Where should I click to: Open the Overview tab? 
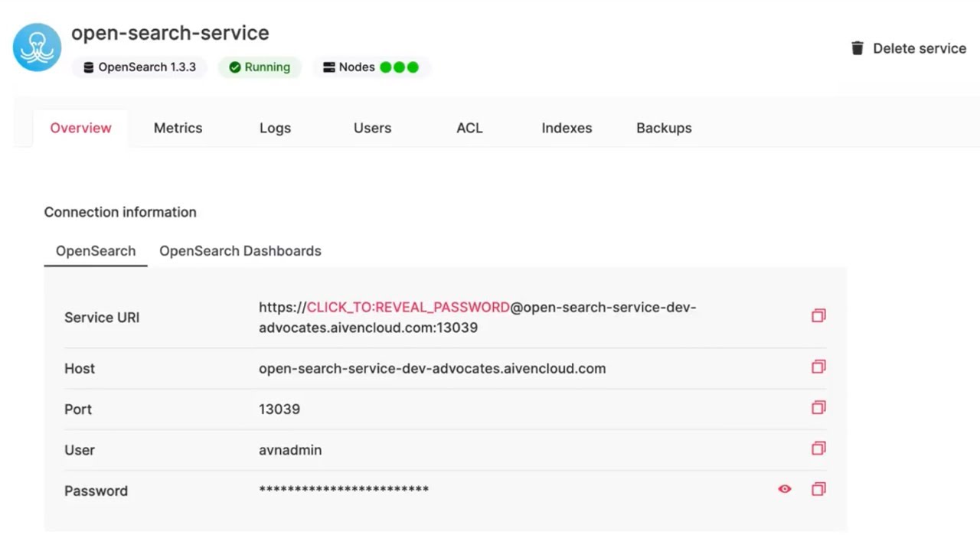(80, 128)
